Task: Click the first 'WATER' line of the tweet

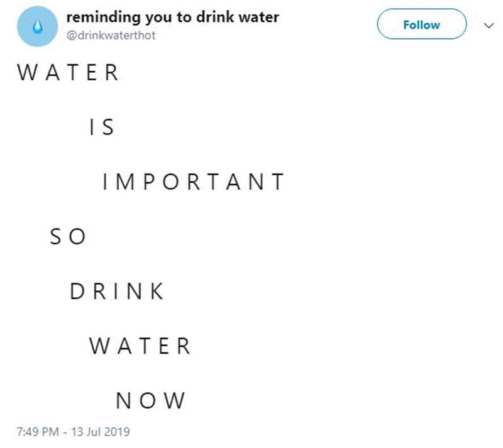Action: pyautogui.click(x=68, y=73)
